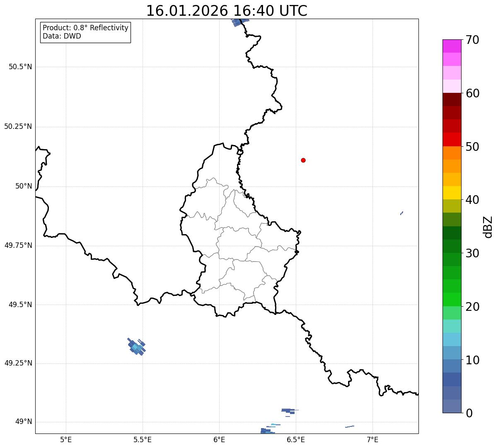This screenshot has width=498, height=448.
Task: Click the blue radar echo near 5.5°E
Action: click(x=136, y=346)
